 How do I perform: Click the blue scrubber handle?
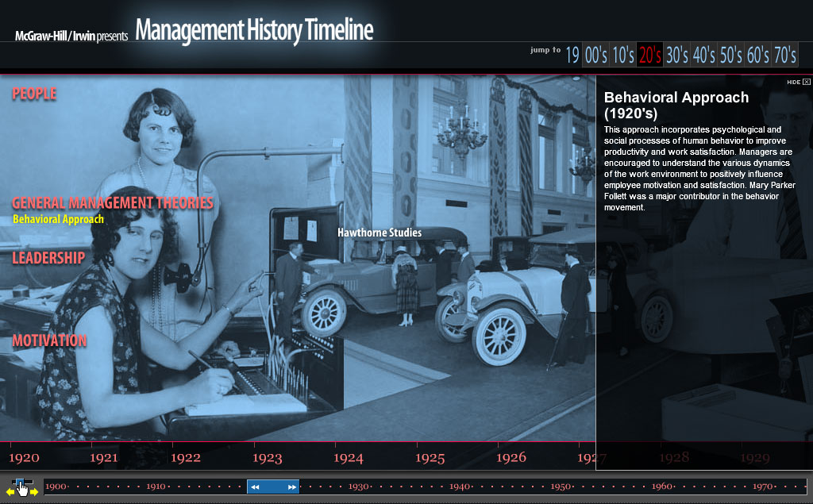(272, 487)
